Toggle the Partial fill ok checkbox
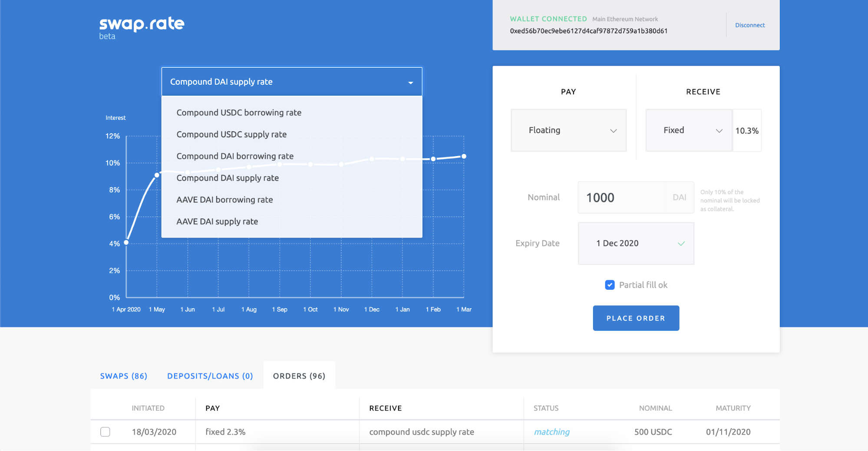 click(610, 285)
